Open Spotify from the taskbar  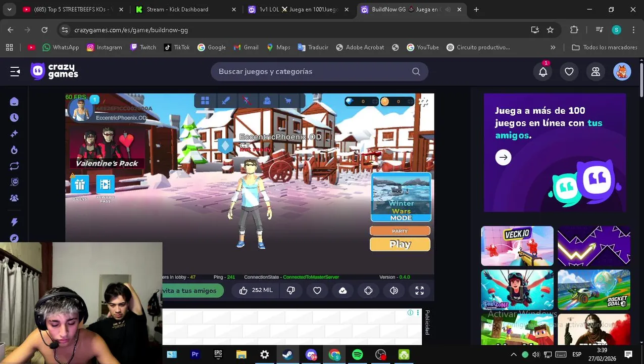358,354
